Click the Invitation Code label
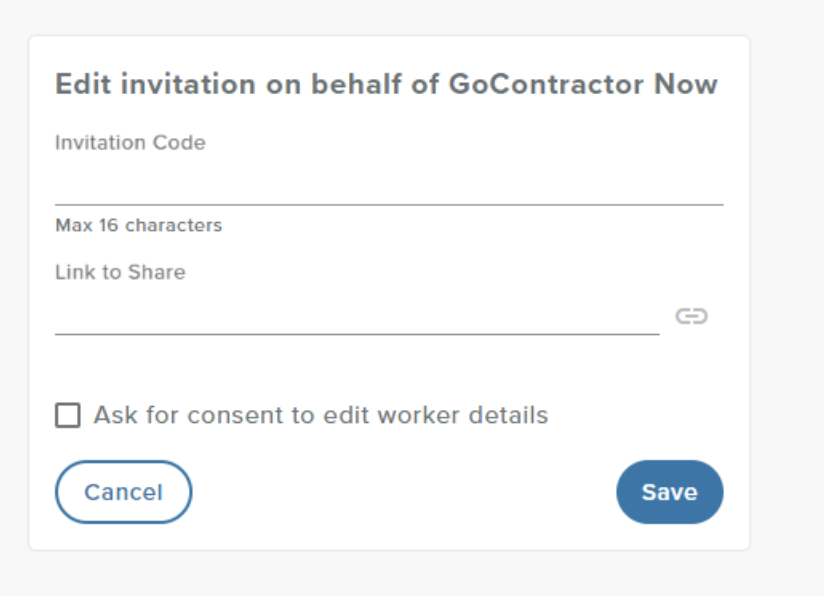The height and width of the screenshot is (596, 824). click(x=131, y=142)
